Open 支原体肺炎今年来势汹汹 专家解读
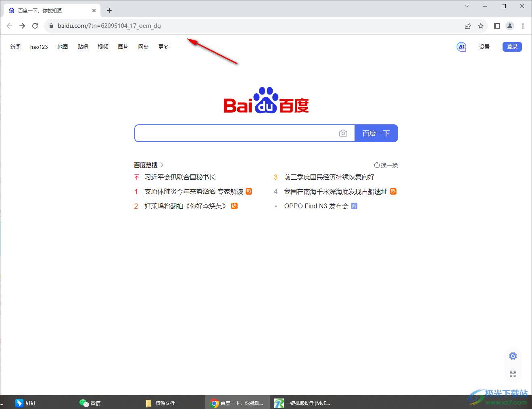532x409 pixels. [x=194, y=192]
